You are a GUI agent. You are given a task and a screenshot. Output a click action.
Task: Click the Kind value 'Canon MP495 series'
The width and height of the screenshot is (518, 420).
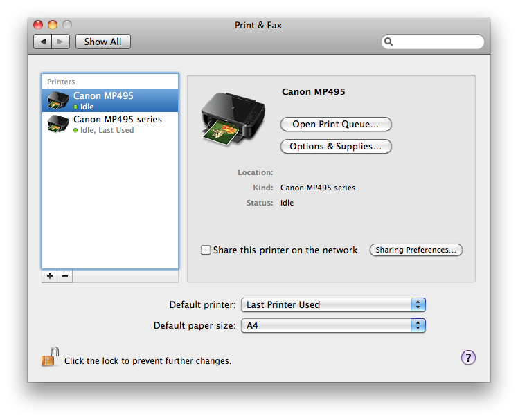(x=318, y=188)
